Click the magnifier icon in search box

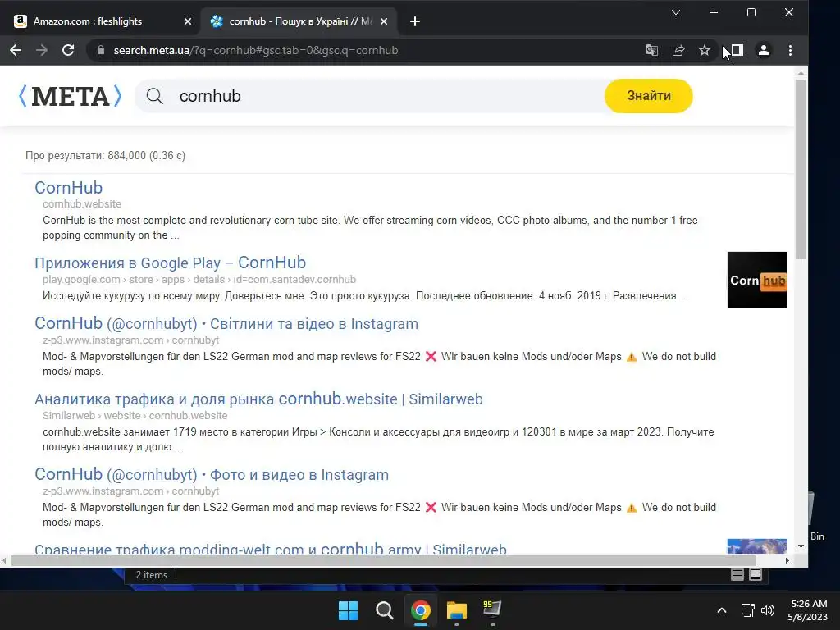(x=155, y=97)
